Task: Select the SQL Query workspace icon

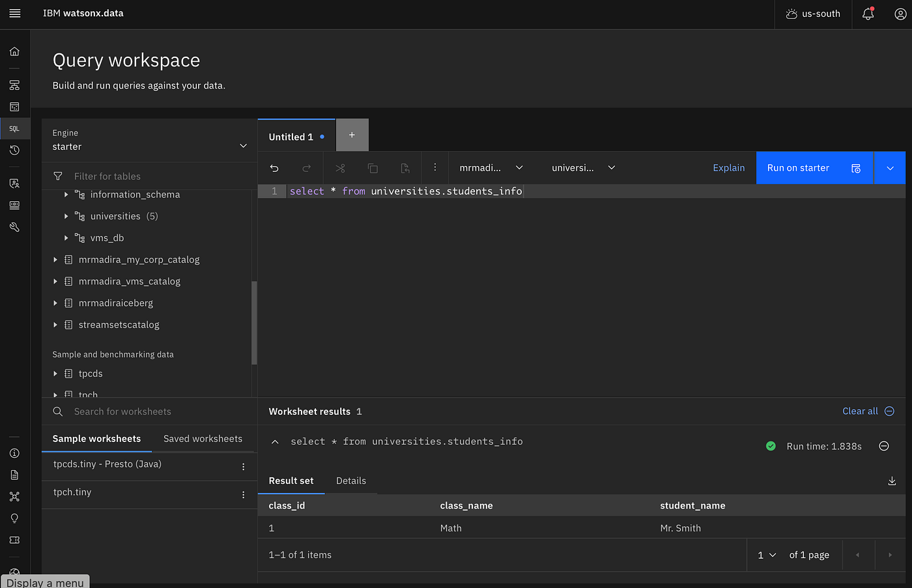Action: point(14,128)
